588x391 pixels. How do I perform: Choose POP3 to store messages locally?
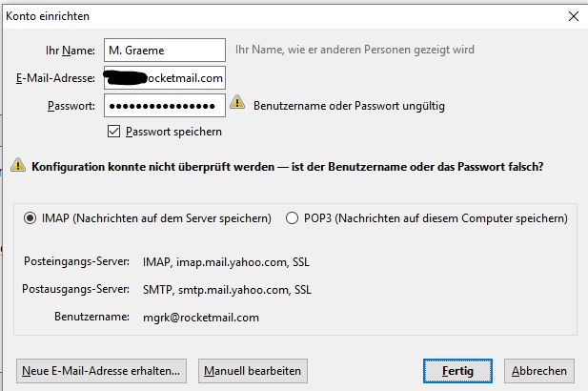[292, 218]
